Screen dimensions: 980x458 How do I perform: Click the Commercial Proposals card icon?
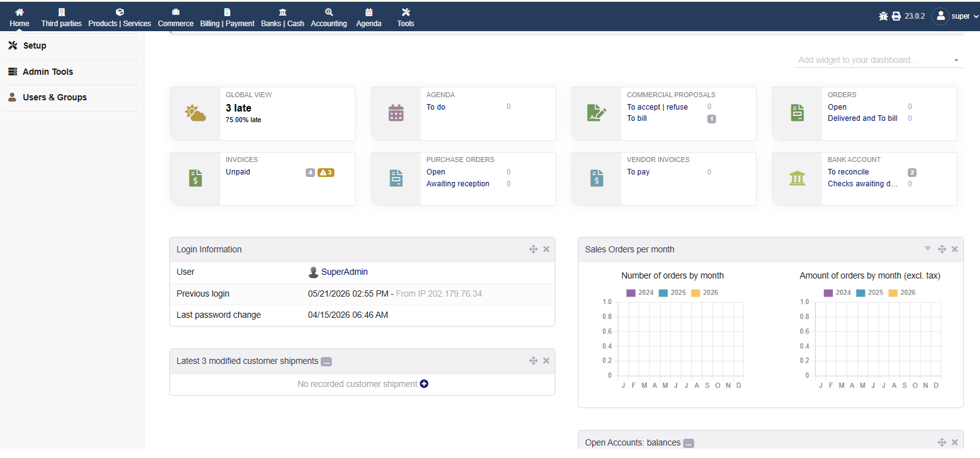click(x=596, y=113)
